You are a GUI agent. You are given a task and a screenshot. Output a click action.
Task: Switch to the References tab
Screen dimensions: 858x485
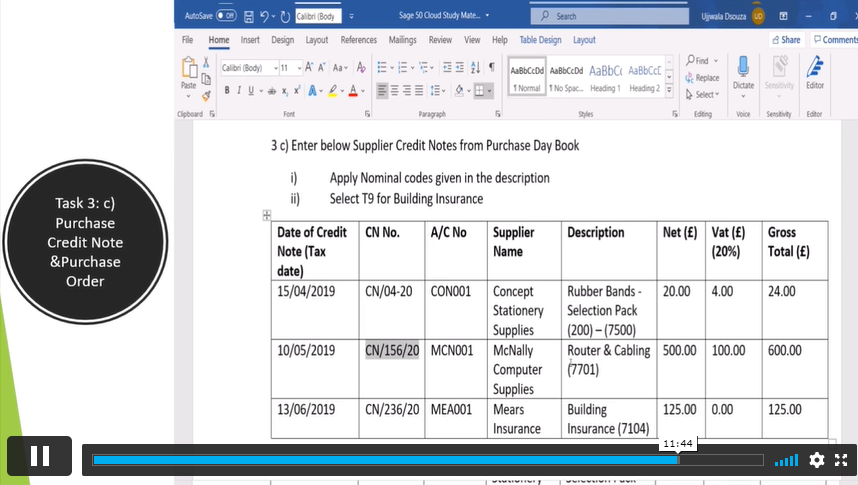(x=358, y=40)
